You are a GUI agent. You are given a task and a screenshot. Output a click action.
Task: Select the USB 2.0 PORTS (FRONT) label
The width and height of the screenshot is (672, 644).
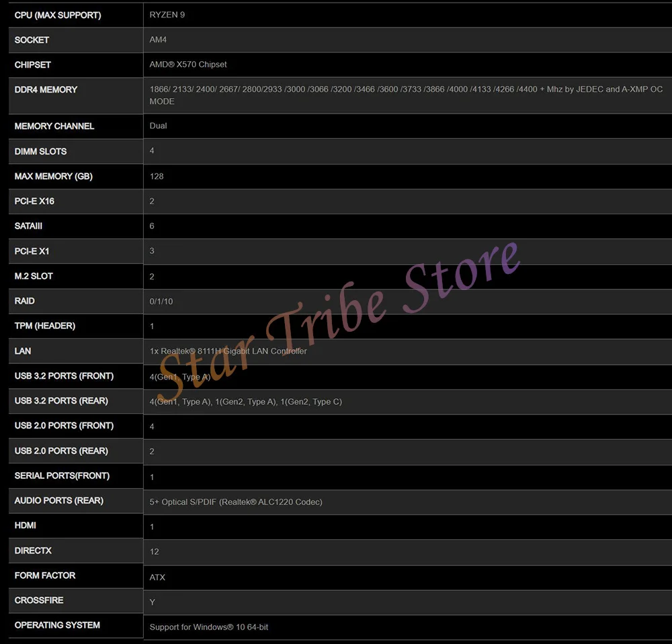(x=64, y=425)
